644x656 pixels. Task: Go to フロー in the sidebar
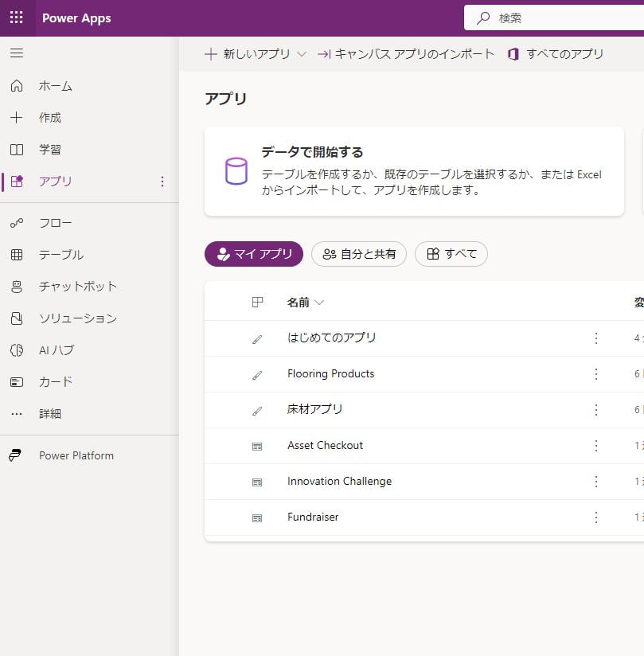pyautogui.click(x=55, y=223)
